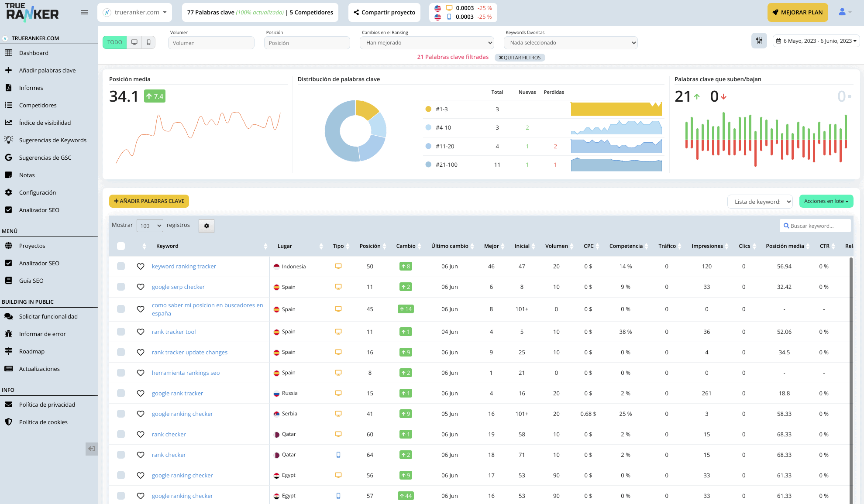Click the Dashboard grid icon
This screenshot has width=864, height=504.
click(8, 53)
